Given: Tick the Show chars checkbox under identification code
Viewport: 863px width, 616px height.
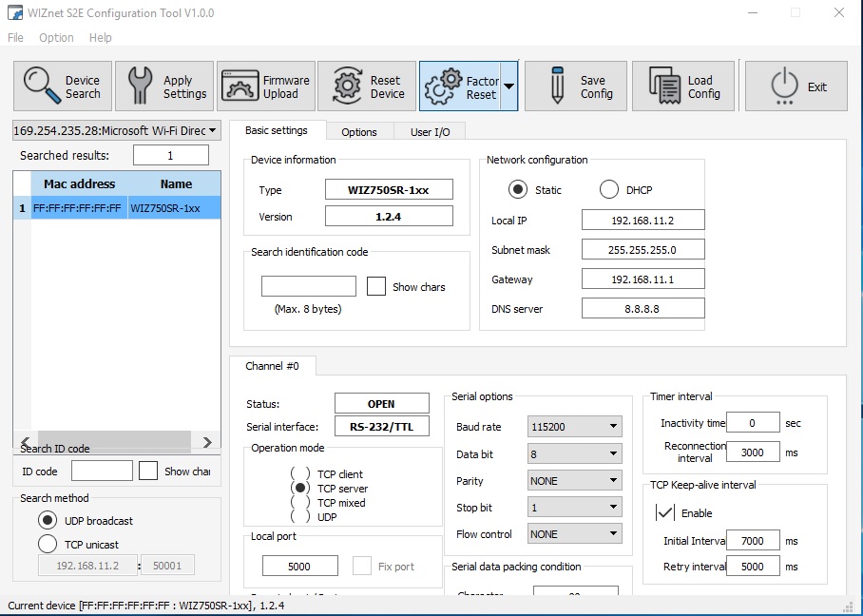Looking at the screenshot, I should (x=376, y=286).
